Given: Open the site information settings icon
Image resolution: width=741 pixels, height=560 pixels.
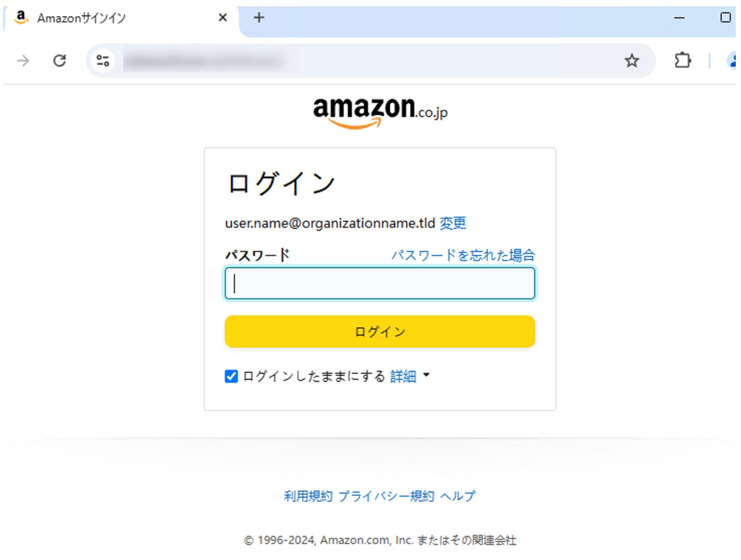Looking at the screenshot, I should tap(103, 61).
